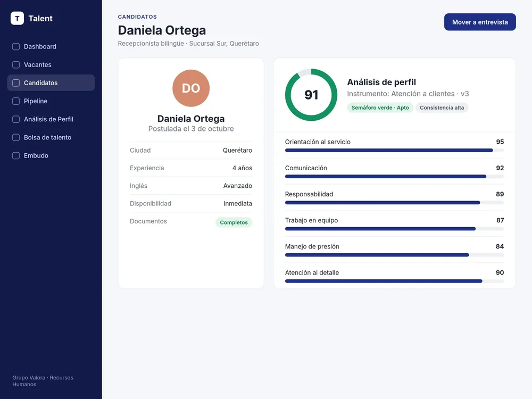Click the Talent app name
Image resolution: width=532 pixels, height=399 pixels.
pos(40,18)
